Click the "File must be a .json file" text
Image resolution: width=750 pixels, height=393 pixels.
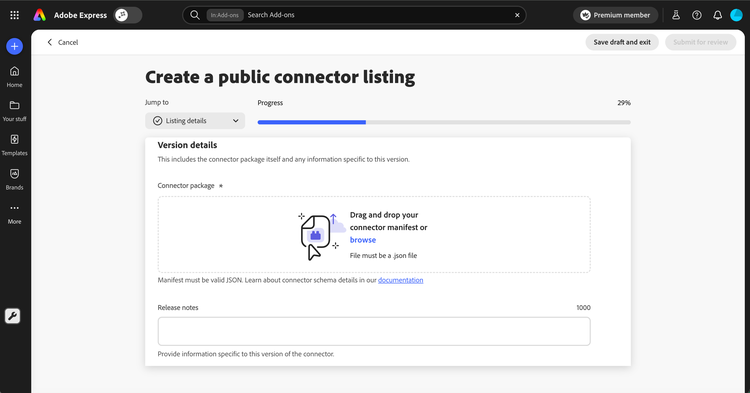[383, 256]
